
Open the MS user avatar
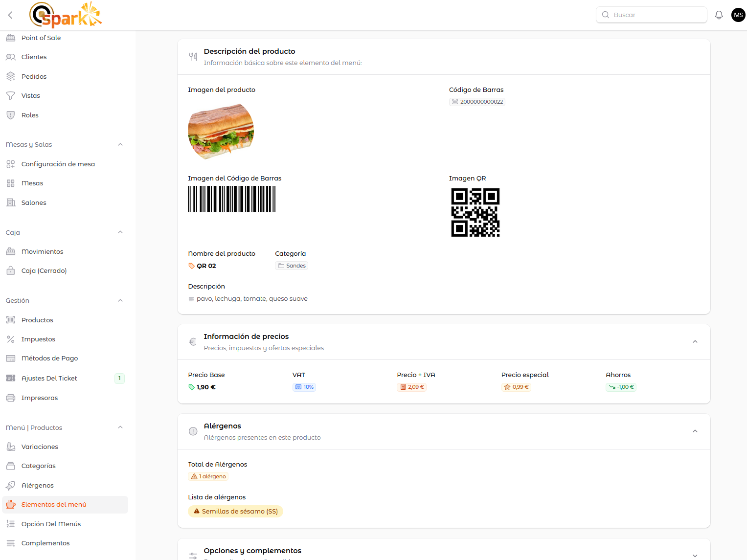click(x=738, y=15)
